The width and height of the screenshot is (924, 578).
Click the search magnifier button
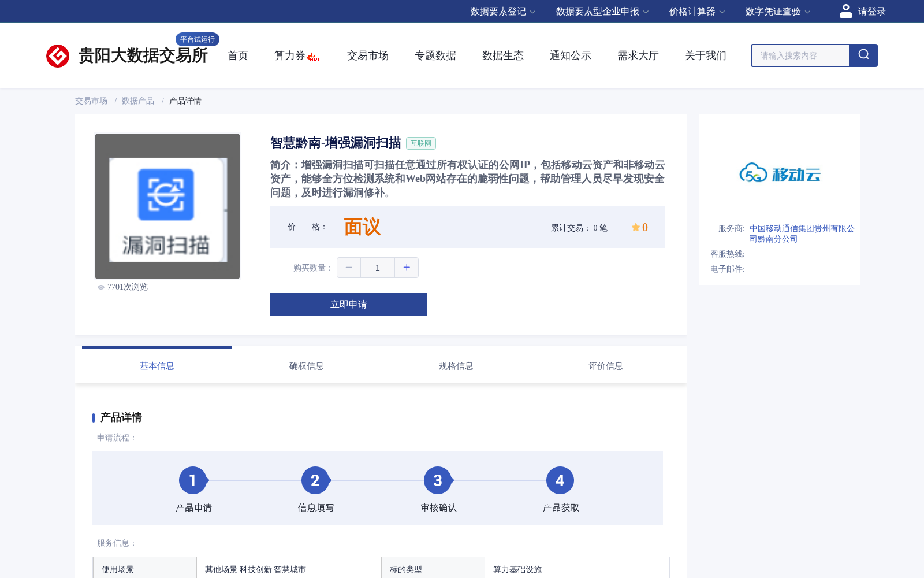[x=863, y=55]
